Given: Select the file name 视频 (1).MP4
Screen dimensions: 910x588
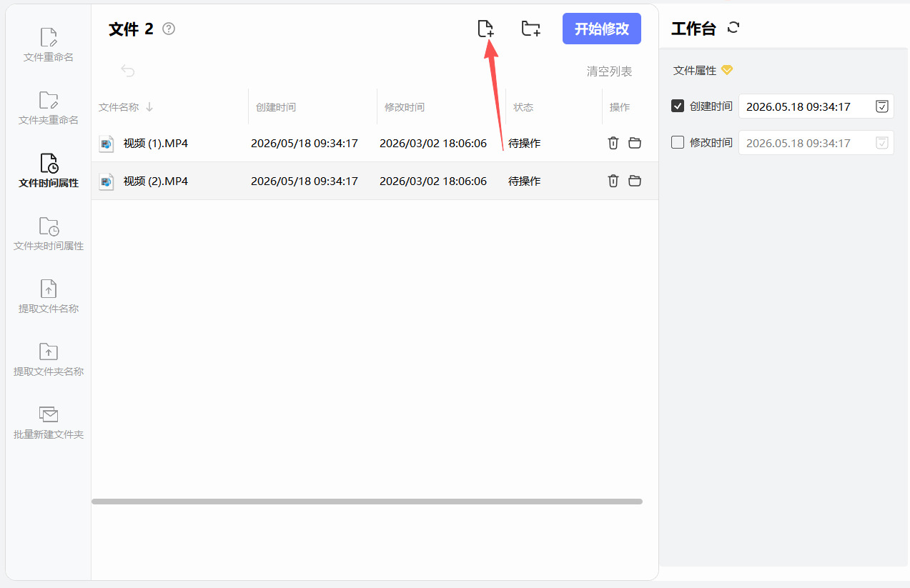Looking at the screenshot, I should coord(156,143).
